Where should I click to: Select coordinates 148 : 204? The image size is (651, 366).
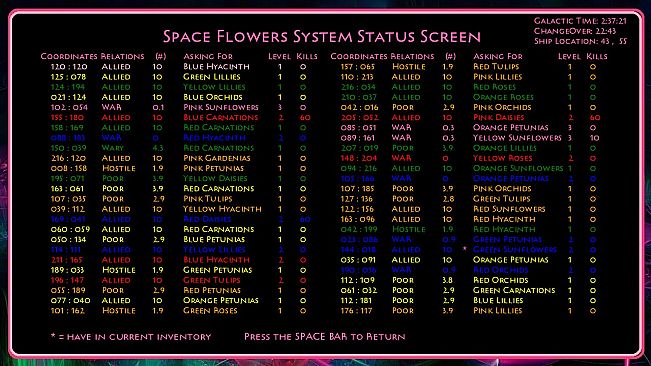tap(358, 158)
